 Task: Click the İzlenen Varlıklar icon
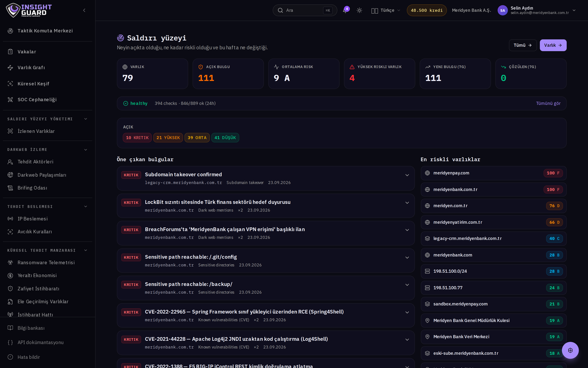coord(10,131)
